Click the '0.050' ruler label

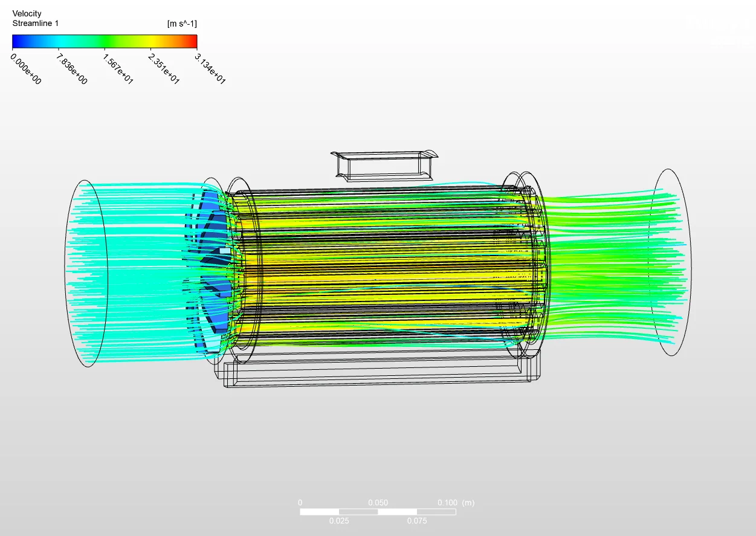[x=378, y=503]
